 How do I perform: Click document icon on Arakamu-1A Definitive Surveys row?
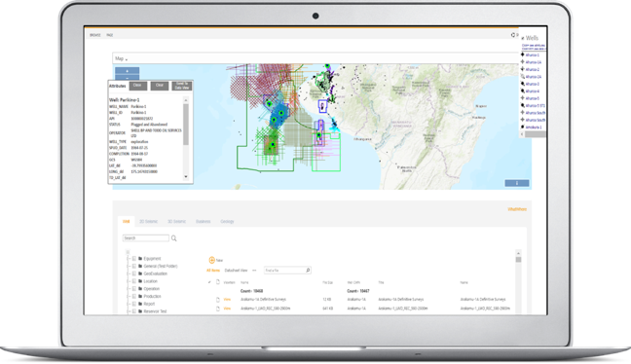pyautogui.click(x=218, y=300)
